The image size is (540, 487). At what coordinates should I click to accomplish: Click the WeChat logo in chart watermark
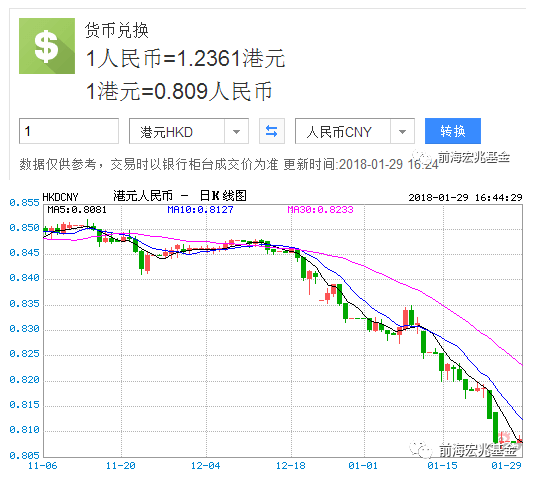tap(421, 449)
